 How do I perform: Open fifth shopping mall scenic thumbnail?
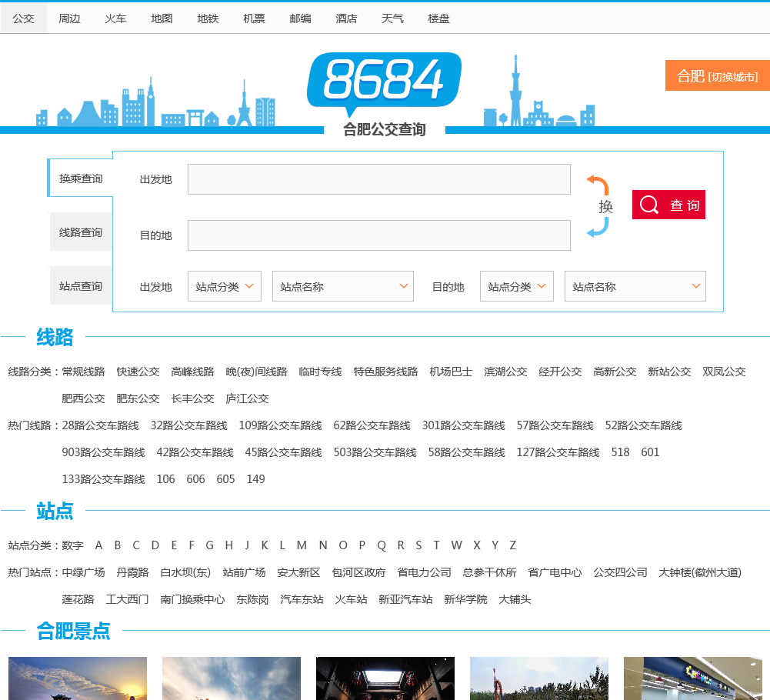(693, 678)
